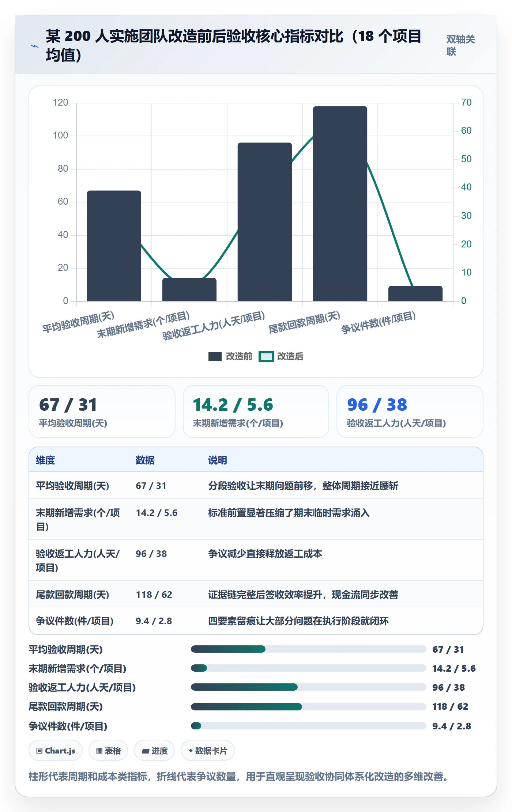The image size is (512, 812).
Task: Click the progress bar in the 96 / 38 row
Action: coord(308,687)
